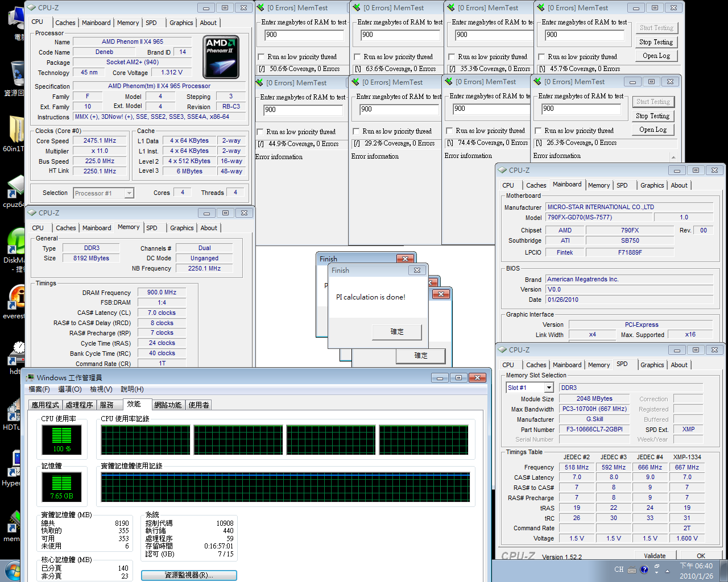The width and height of the screenshot is (728, 582).
Task: Select the hdt clock-drive desktop shortcut
Action: pyautogui.click(x=16, y=354)
